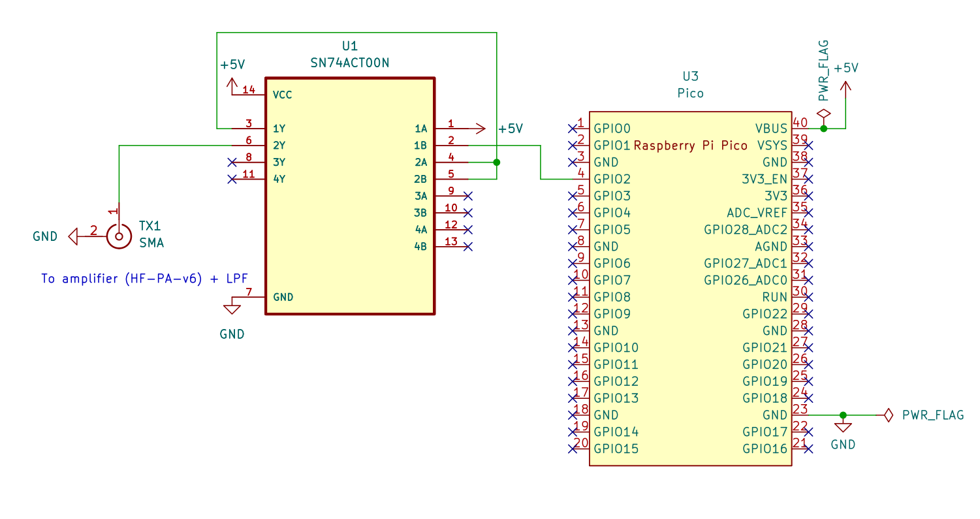Select the PWR_FLAG diamond on the GND pin 23 wire
This screenshot has height=519, width=980.
point(887,415)
